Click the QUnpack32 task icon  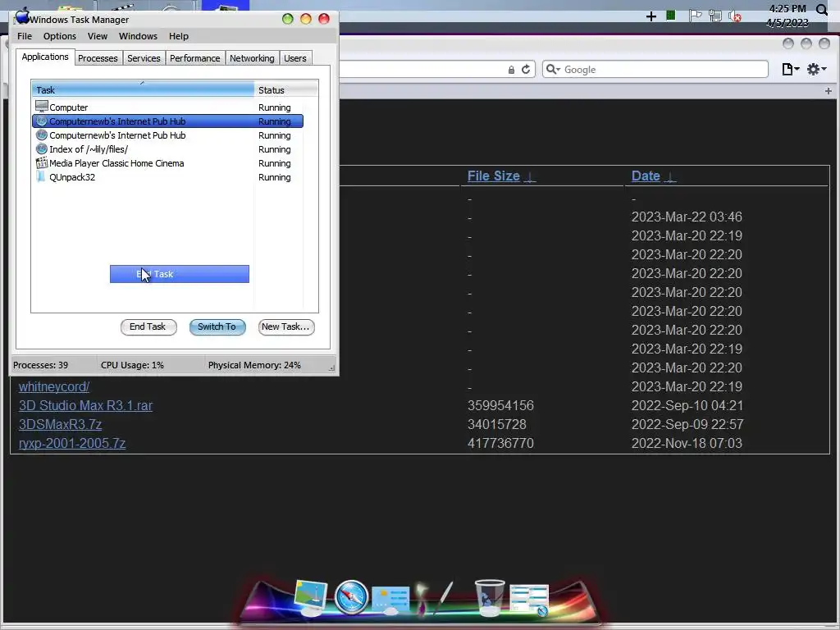tap(41, 177)
